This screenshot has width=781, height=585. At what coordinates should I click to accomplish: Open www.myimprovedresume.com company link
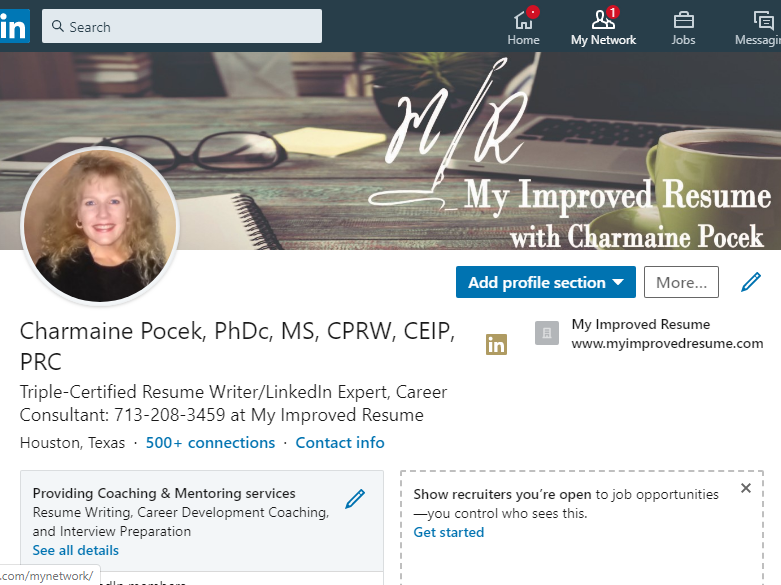[667, 343]
